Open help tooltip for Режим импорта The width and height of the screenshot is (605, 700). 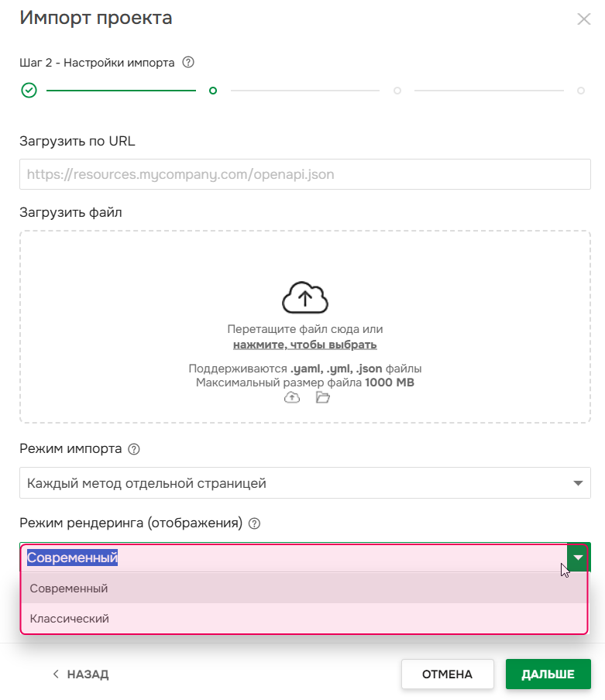point(134,448)
